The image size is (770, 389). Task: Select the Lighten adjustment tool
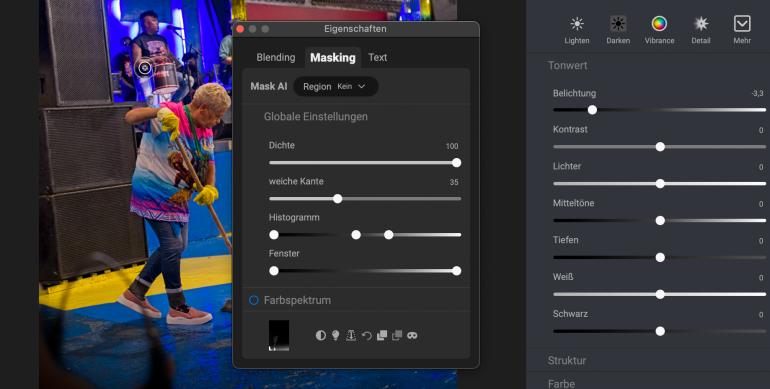coord(577,30)
